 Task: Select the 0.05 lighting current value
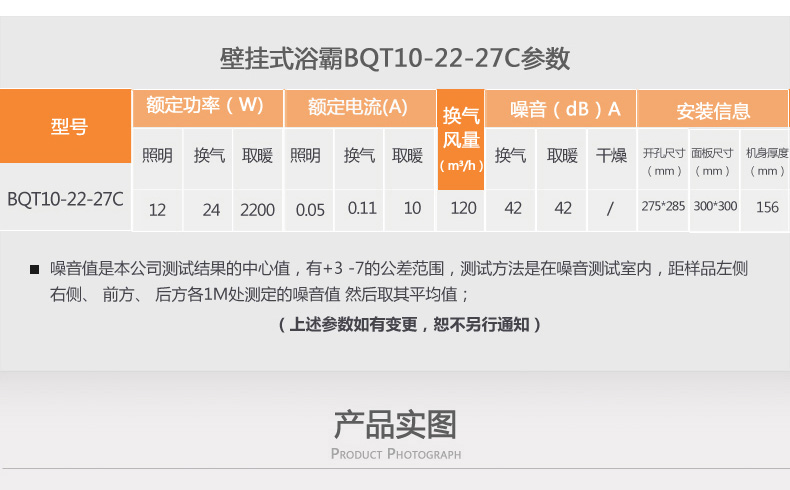[x=310, y=210]
